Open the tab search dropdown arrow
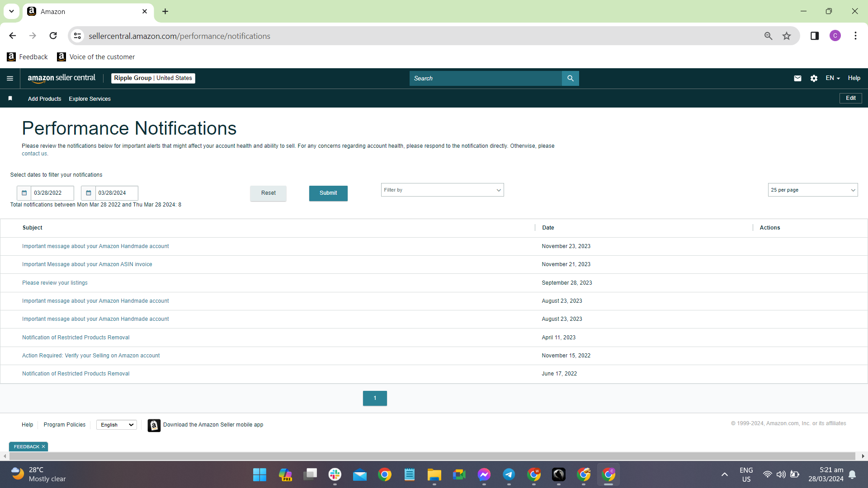Image resolution: width=868 pixels, height=488 pixels. click(x=11, y=11)
